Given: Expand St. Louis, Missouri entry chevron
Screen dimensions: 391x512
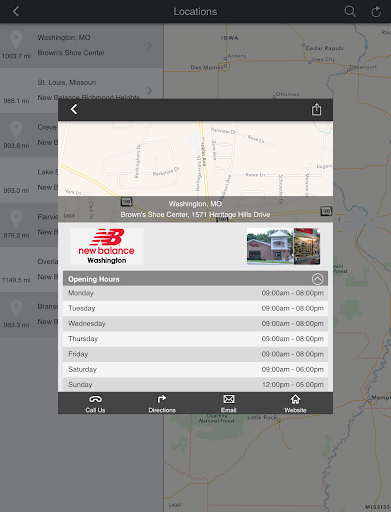Looking at the screenshot, I should pos(150,90).
